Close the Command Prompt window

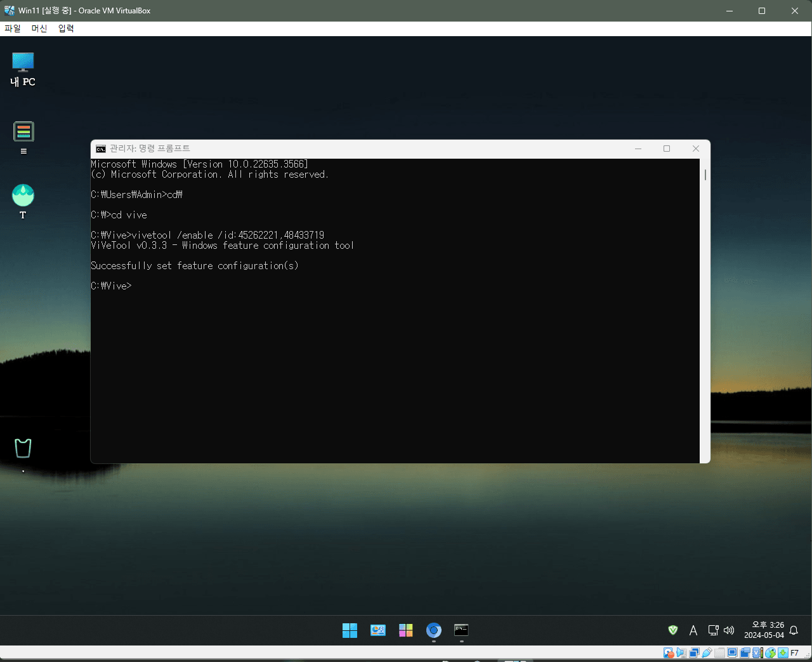point(696,149)
